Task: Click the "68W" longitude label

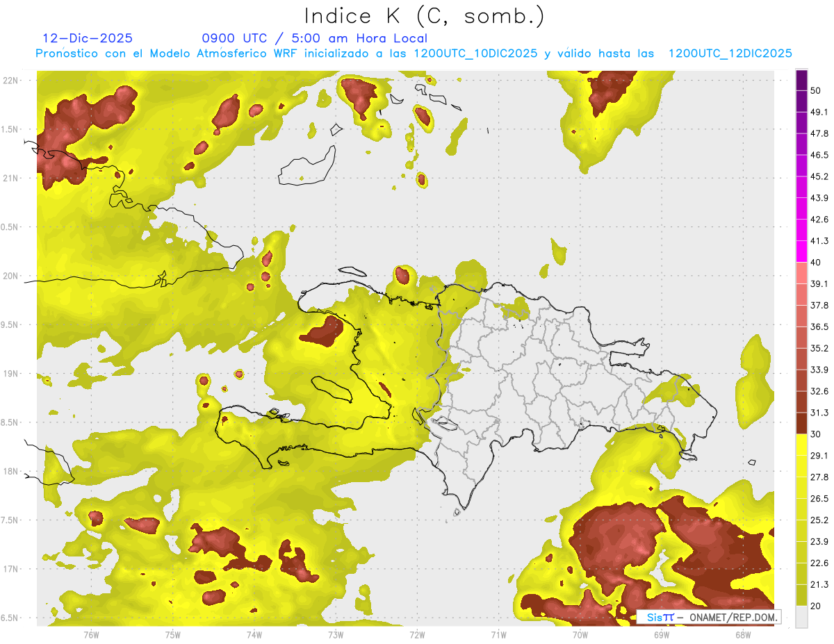Action: 743,634
